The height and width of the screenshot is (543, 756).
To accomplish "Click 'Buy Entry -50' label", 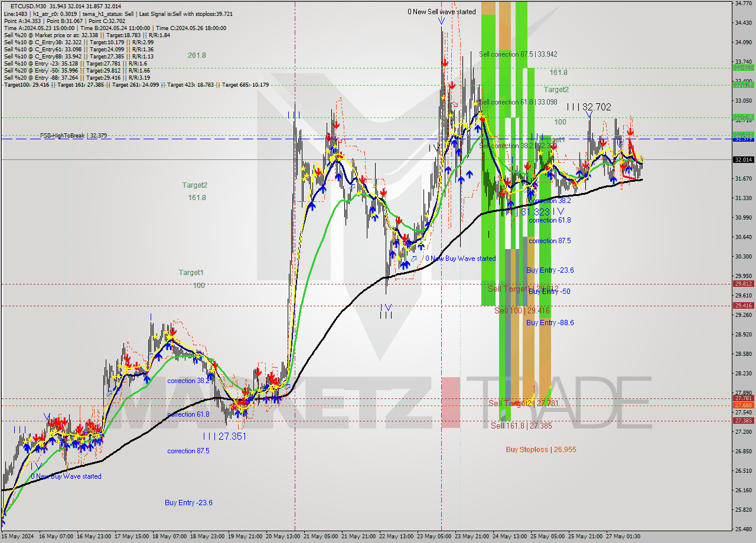I will click(x=549, y=292).
